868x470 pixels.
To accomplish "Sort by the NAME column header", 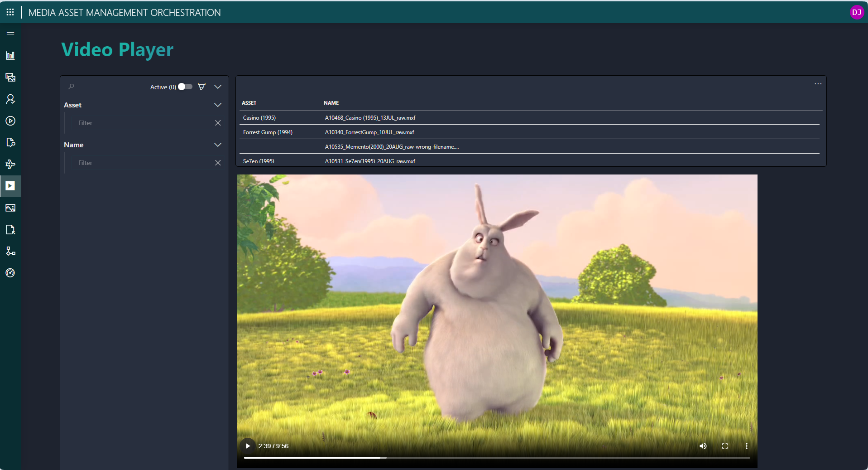I will click(331, 103).
